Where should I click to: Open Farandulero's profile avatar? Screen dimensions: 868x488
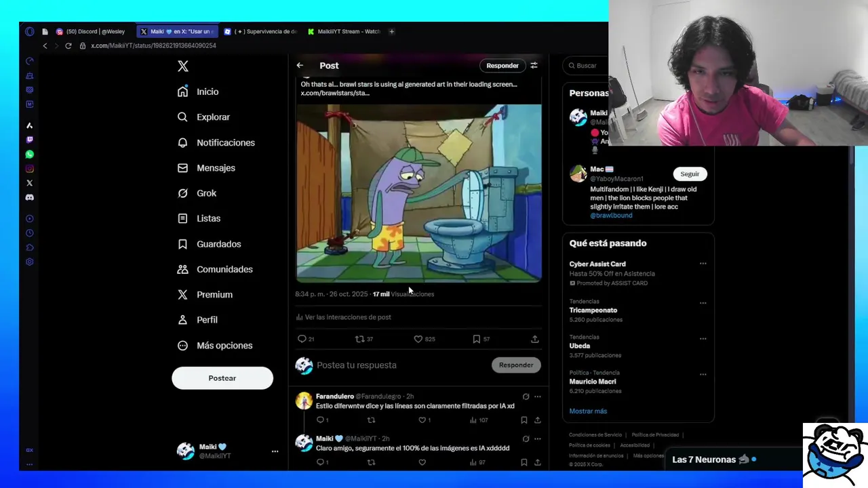(304, 401)
